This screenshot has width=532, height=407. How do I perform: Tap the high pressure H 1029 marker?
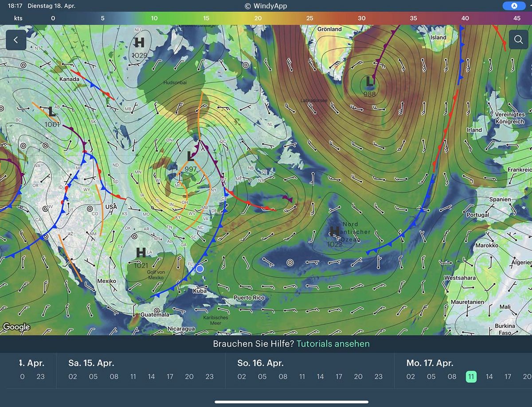140,47
